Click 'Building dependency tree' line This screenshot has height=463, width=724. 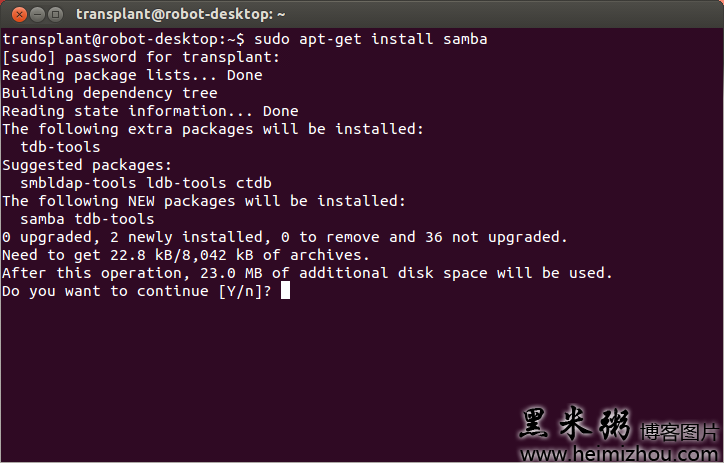coord(110,93)
